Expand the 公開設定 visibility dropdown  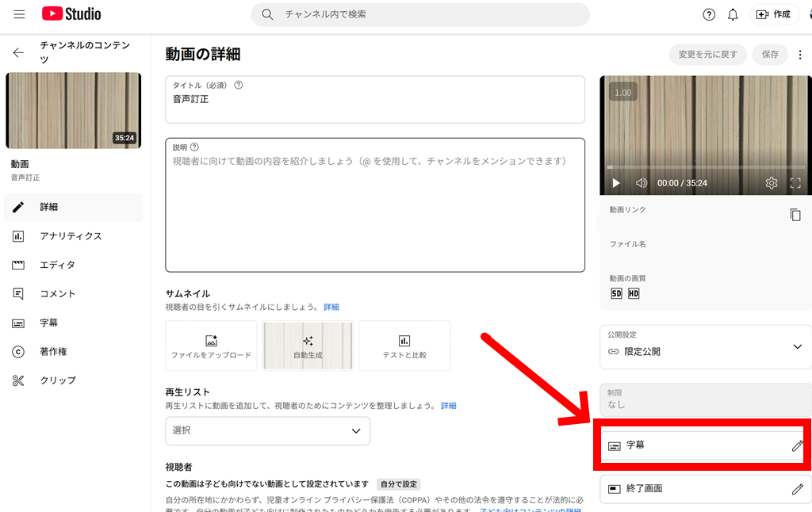(x=797, y=347)
